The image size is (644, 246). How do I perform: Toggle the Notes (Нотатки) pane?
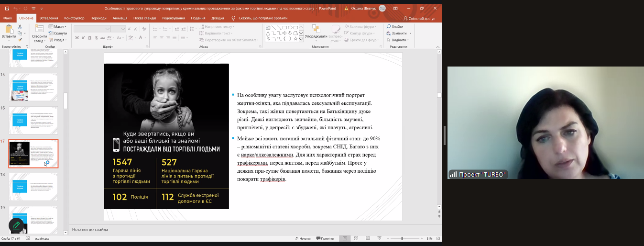(x=304, y=238)
